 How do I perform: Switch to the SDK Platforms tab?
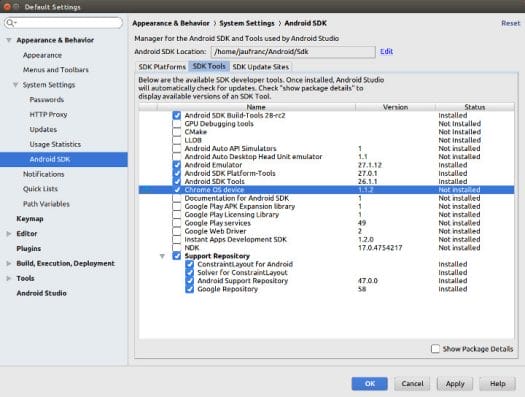162,67
